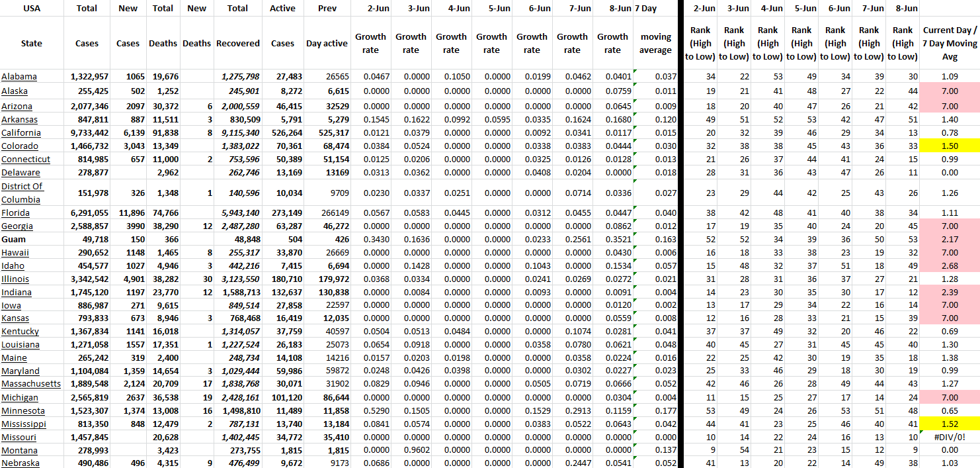The image size is (980, 468).
Task: Select Mississippi's yellow highlighted 1.52 cell
Action: click(x=949, y=424)
